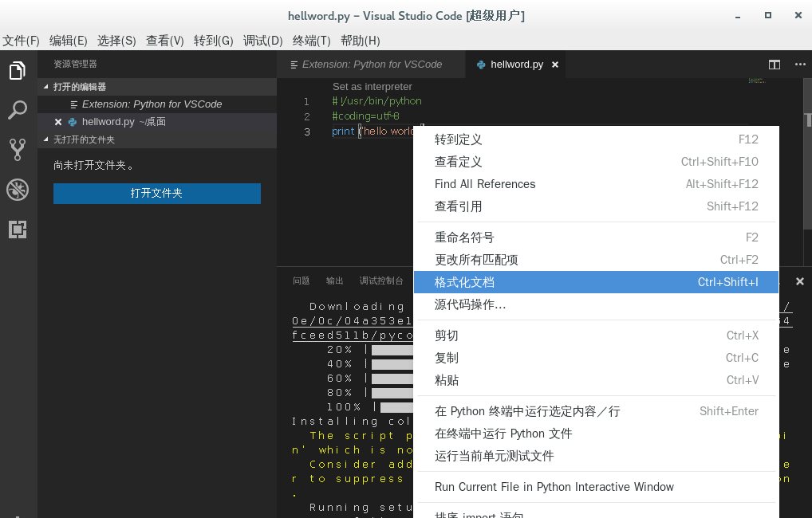The height and width of the screenshot is (518, 812).
Task: Open the Search magnifier in activity bar
Action: pos(17,110)
